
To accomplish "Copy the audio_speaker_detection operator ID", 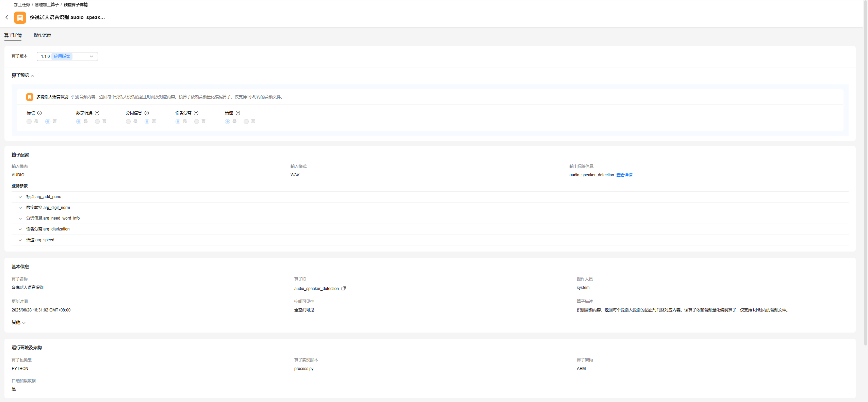I will click(x=344, y=288).
